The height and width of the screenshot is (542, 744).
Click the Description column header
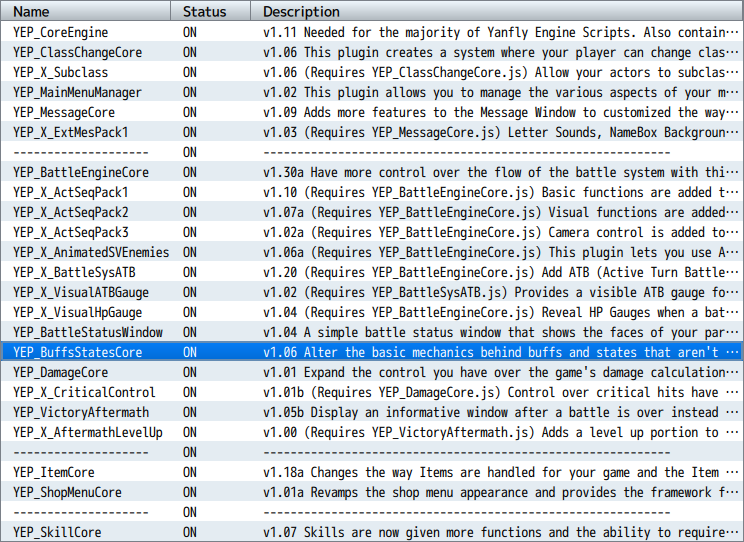click(x=497, y=11)
